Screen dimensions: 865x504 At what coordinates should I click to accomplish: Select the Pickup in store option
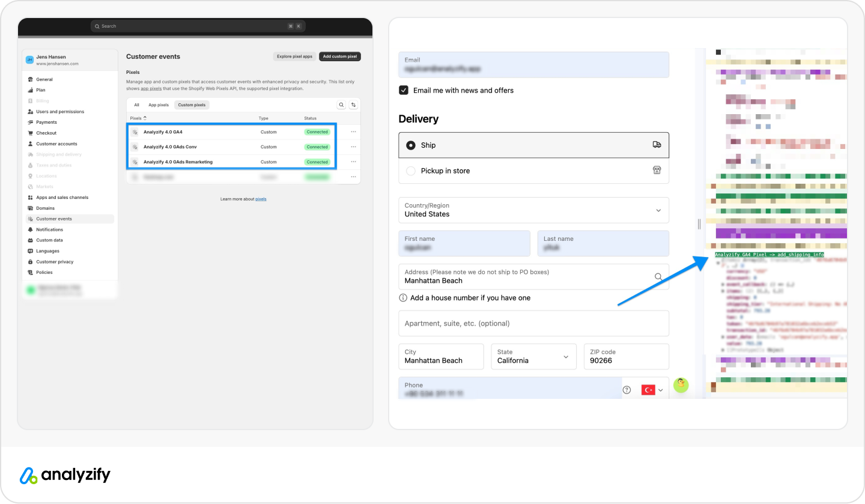click(x=411, y=171)
